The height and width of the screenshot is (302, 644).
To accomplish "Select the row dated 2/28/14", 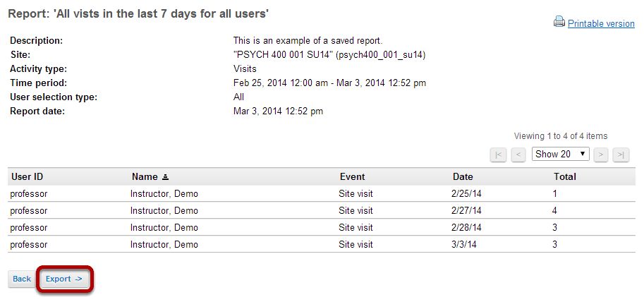I will tap(322, 228).
